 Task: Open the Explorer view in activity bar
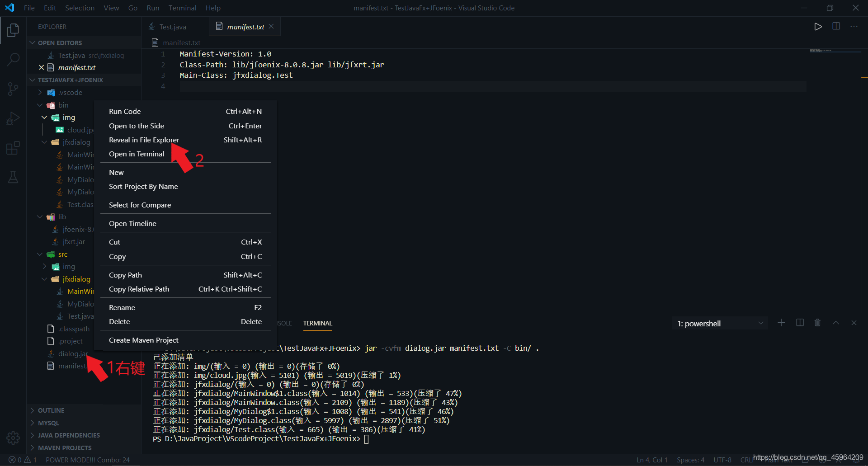pyautogui.click(x=13, y=30)
